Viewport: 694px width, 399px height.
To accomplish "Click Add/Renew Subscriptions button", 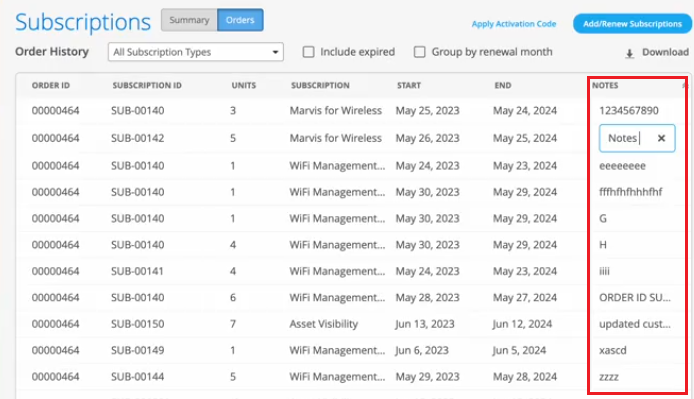I will click(x=632, y=24).
